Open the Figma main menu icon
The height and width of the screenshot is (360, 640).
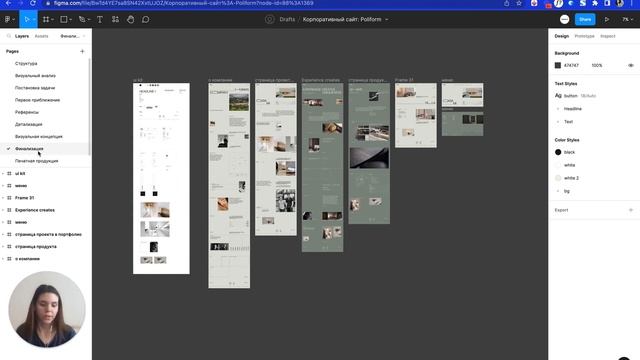tap(7, 19)
